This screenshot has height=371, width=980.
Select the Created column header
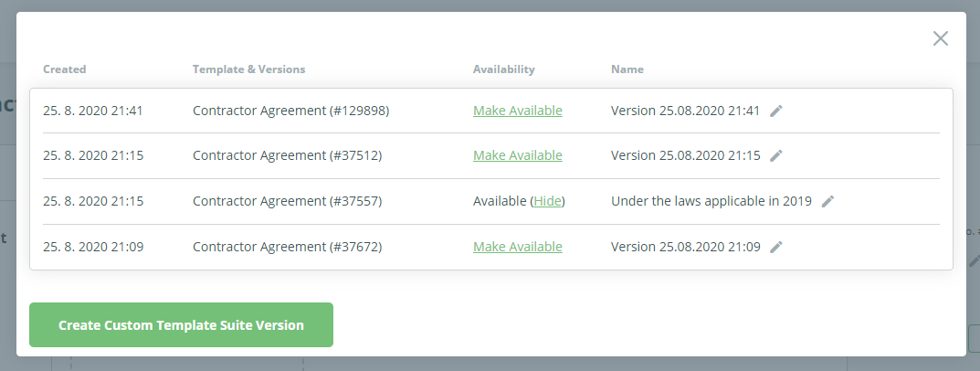[64, 69]
